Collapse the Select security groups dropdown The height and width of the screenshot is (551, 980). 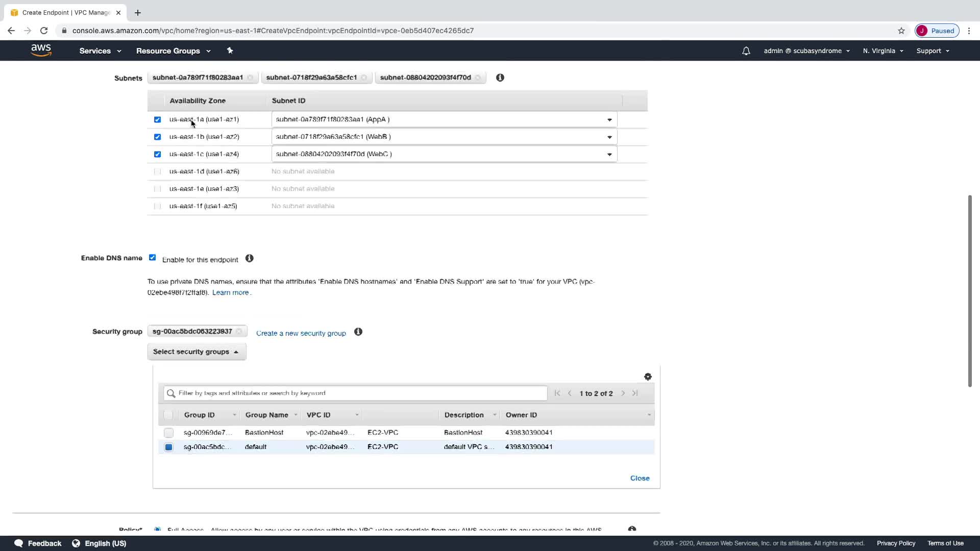(197, 352)
